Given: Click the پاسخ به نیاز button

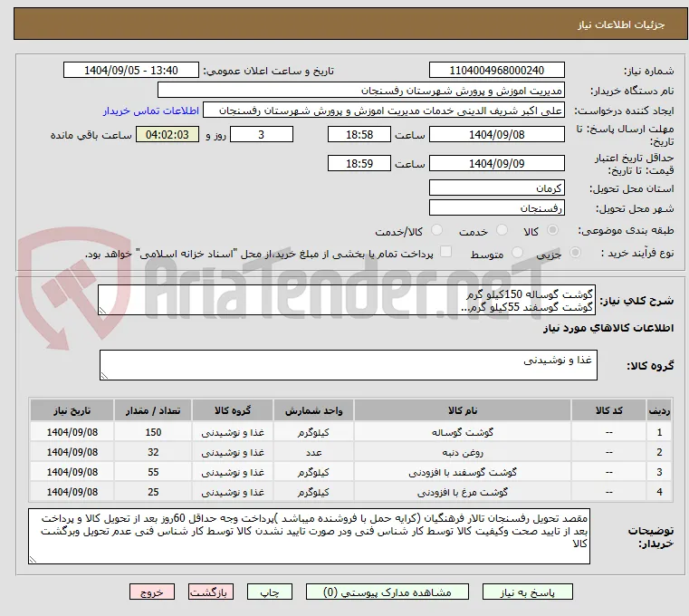Looking at the screenshot, I should 527,592.
